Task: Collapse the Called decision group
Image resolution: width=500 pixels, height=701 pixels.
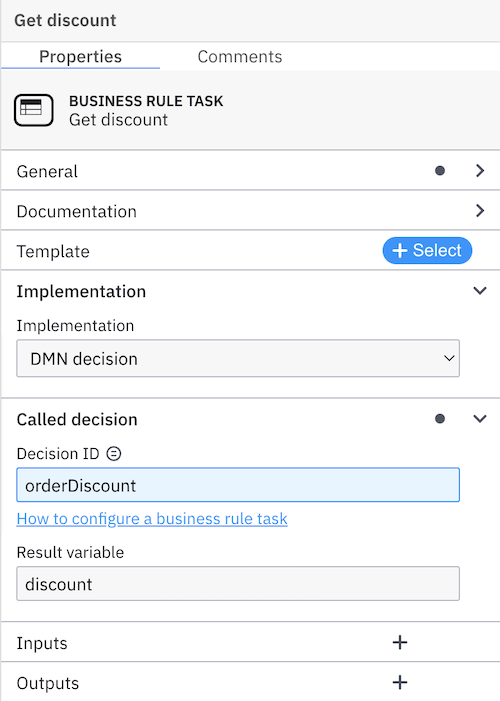Action: (x=480, y=419)
